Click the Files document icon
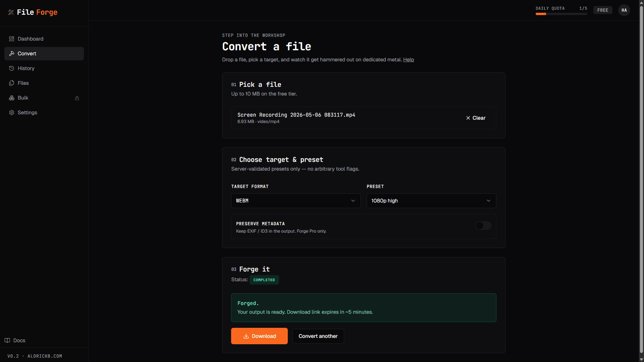 click(12, 83)
